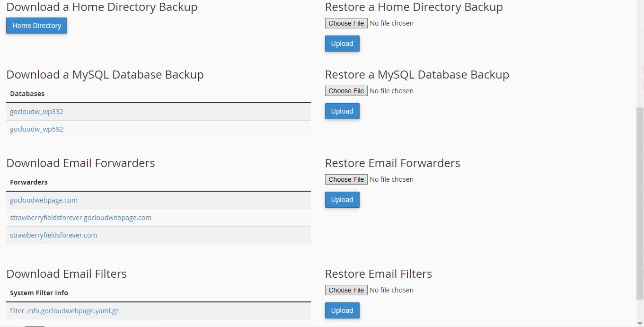Download forwarders for strawberryfieldsforever.com

[x=53, y=235]
